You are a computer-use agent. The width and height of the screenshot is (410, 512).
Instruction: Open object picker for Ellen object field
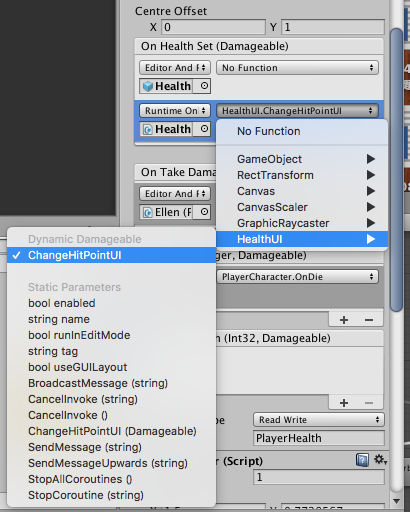204,212
